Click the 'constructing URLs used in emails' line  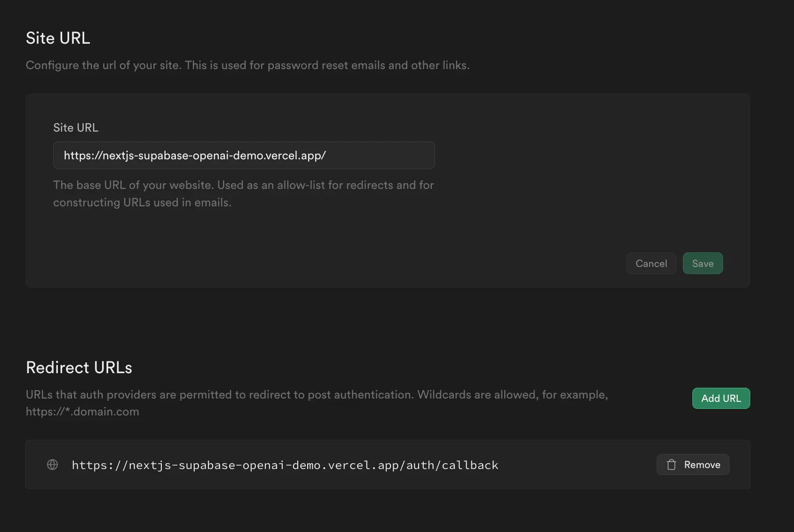[142, 203]
